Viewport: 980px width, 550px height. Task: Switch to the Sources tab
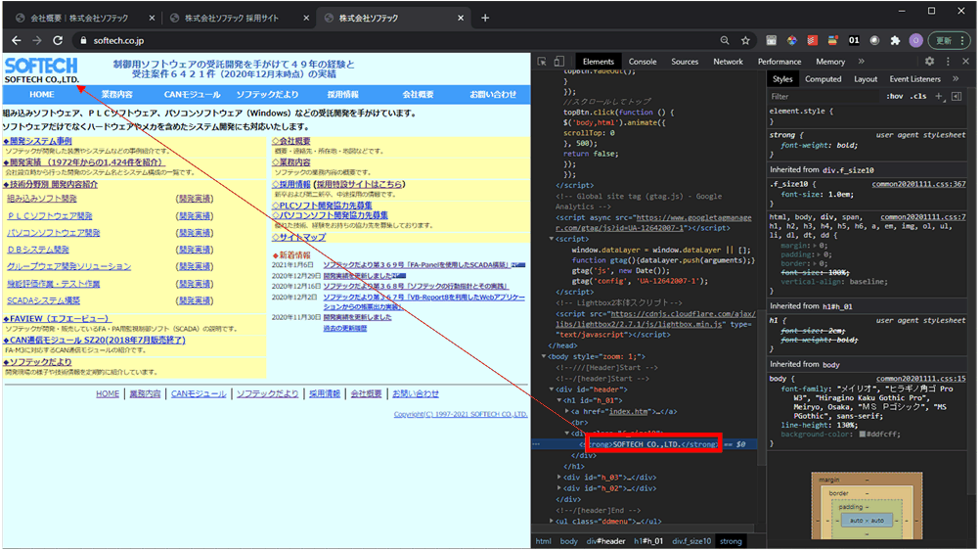[x=685, y=62]
